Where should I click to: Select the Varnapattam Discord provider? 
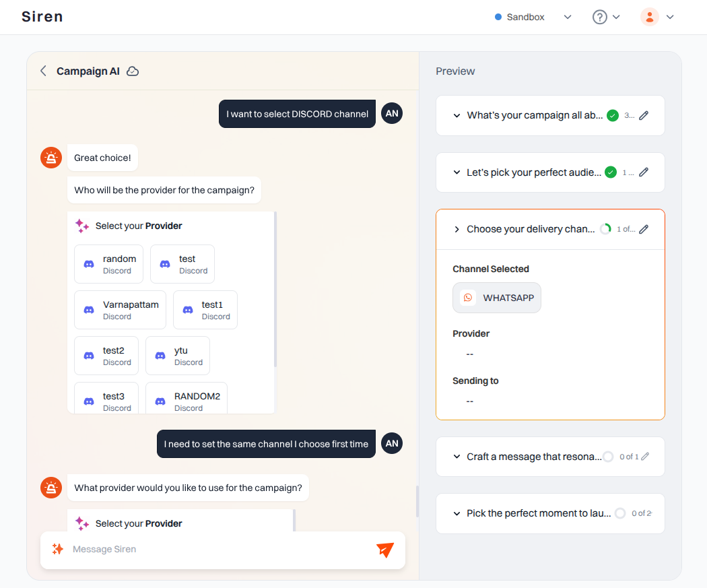click(x=120, y=309)
